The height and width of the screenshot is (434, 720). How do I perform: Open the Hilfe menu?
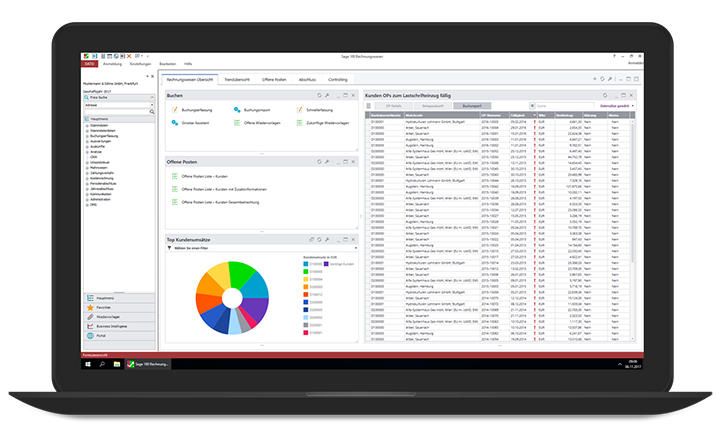point(188,64)
